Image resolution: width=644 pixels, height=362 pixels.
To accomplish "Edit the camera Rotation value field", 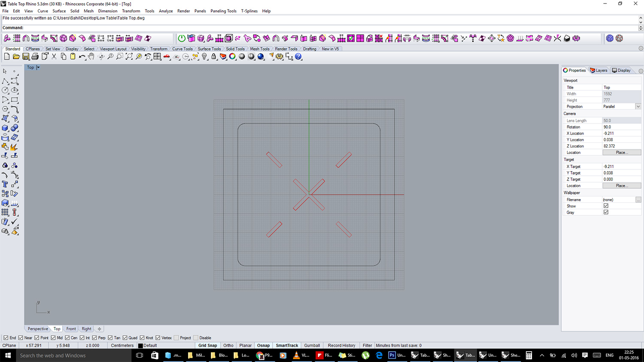I will click(x=622, y=127).
